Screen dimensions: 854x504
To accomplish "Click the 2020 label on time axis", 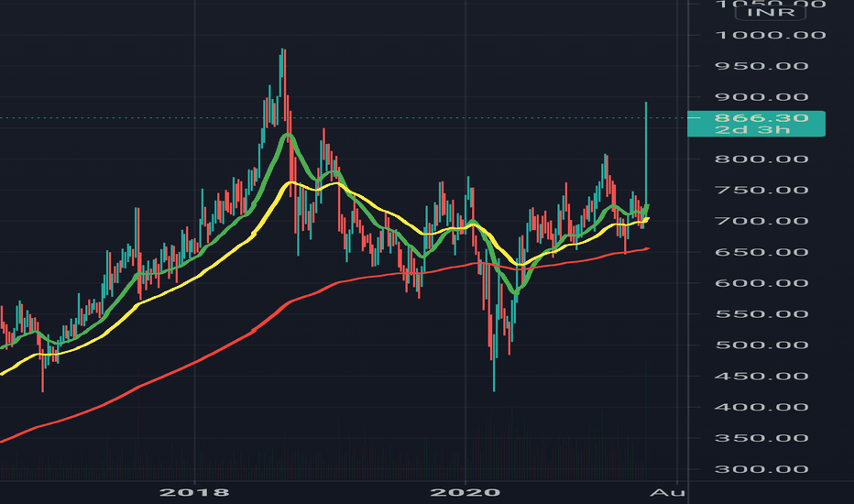I will pyautogui.click(x=465, y=493).
